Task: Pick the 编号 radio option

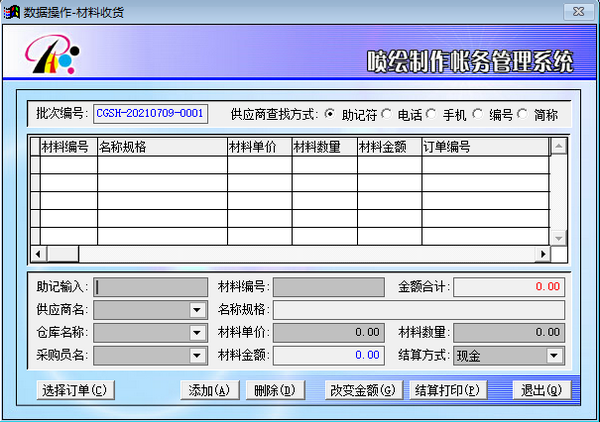Action: pyautogui.click(x=478, y=114)
